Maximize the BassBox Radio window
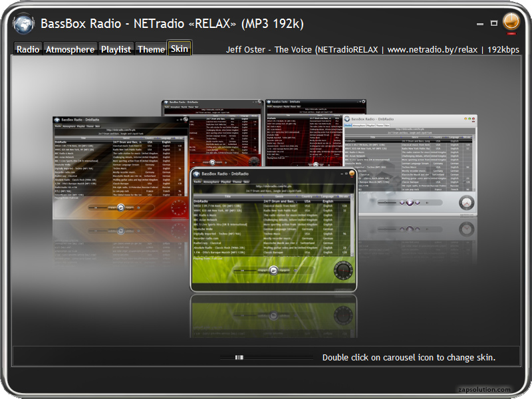 [494, 23]
